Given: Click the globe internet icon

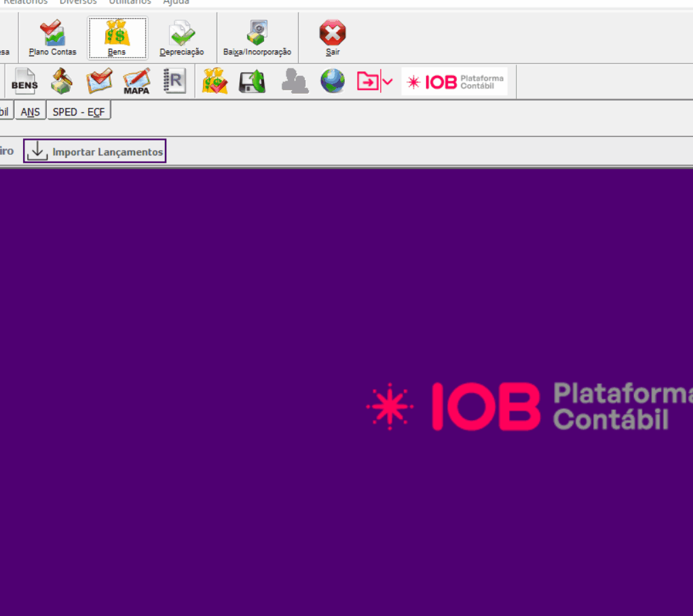Looking at the screenshot, I should pyautogui.click(x=333, y=82).
